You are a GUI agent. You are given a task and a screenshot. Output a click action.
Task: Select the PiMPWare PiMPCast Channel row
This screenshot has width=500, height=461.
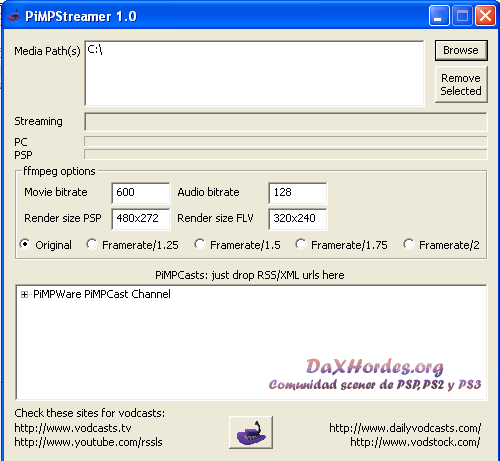(x=102, y=294)
